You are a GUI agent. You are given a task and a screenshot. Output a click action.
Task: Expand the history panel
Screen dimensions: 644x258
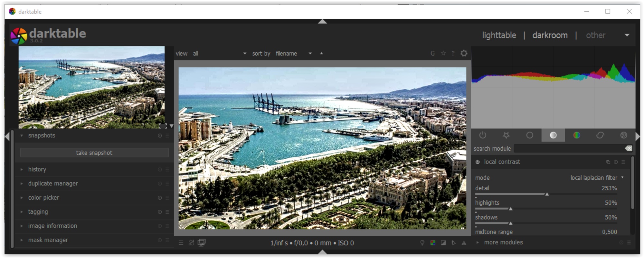click(x=37, y=169)
